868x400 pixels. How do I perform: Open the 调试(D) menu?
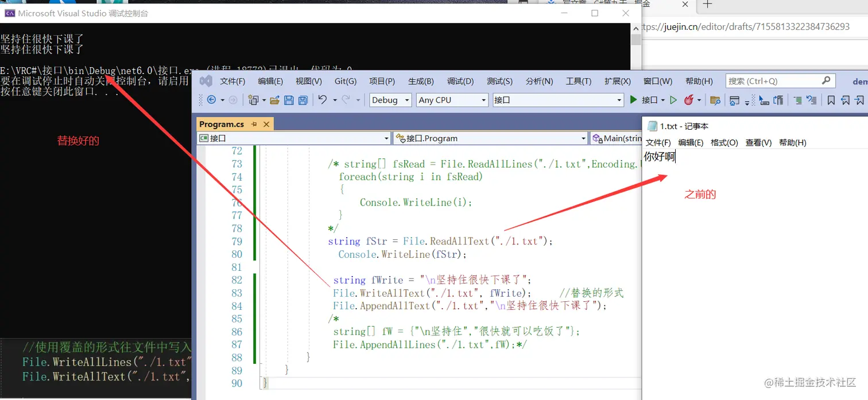[460, 81]
